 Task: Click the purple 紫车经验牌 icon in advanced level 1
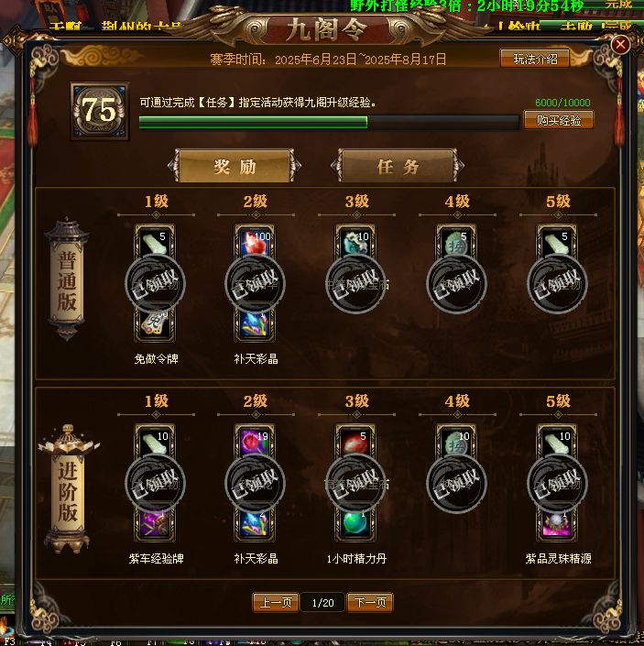coord(155,525)
